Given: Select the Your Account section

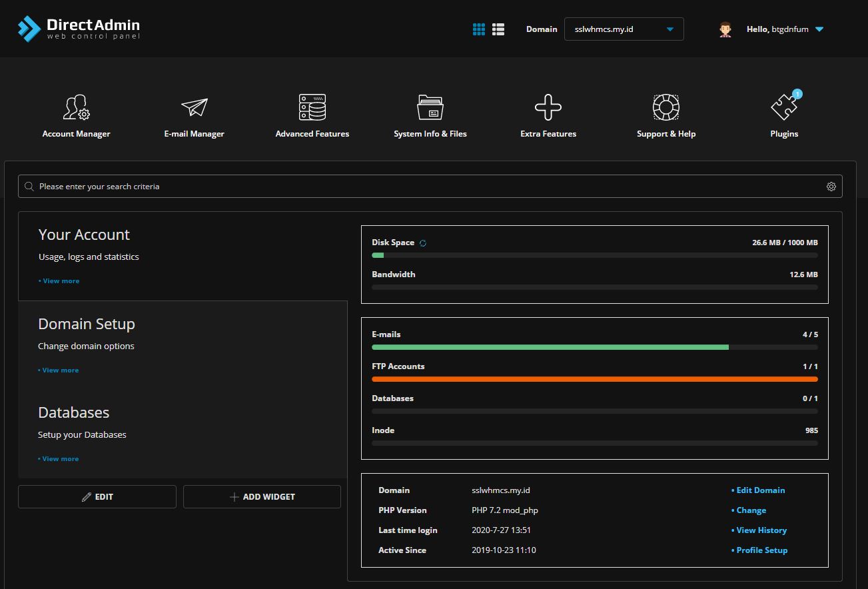Looking at the screenshot, I should [183, 257].
